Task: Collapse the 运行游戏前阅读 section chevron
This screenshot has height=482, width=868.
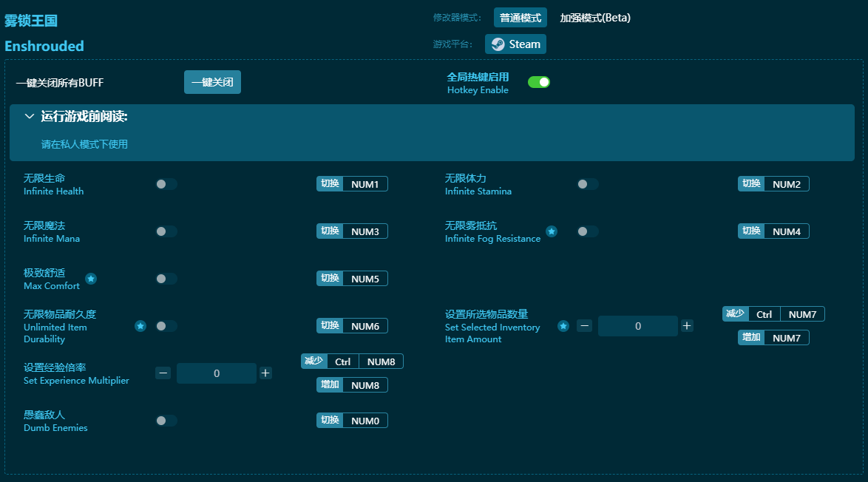Action: coord(30,116)
